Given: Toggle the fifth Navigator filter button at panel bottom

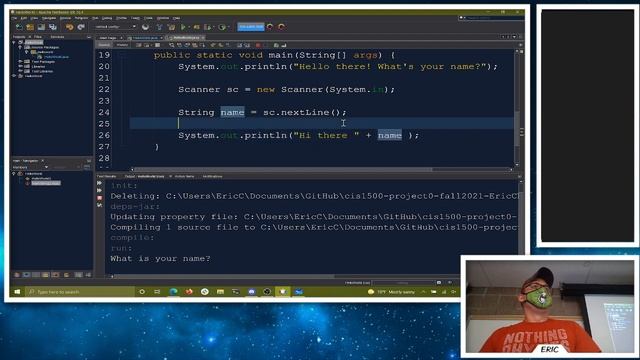Looking at the screenshot, I should [56, 275].
